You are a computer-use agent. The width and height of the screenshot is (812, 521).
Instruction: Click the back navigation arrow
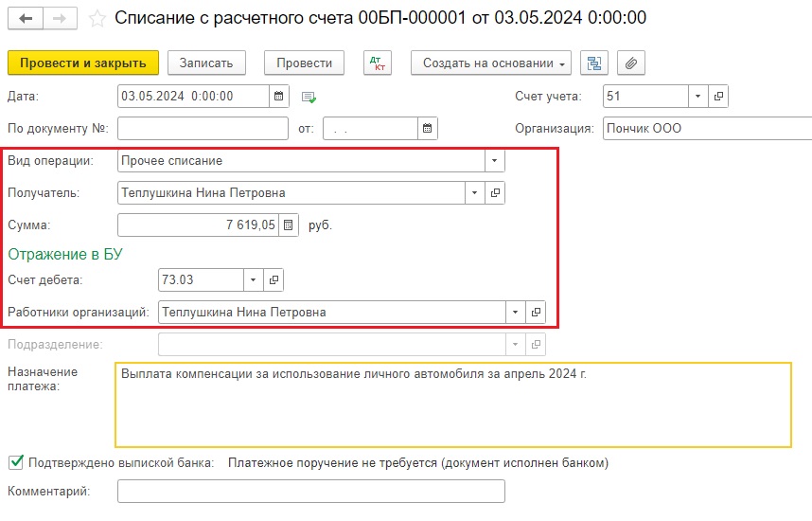(x=25, y=18)
